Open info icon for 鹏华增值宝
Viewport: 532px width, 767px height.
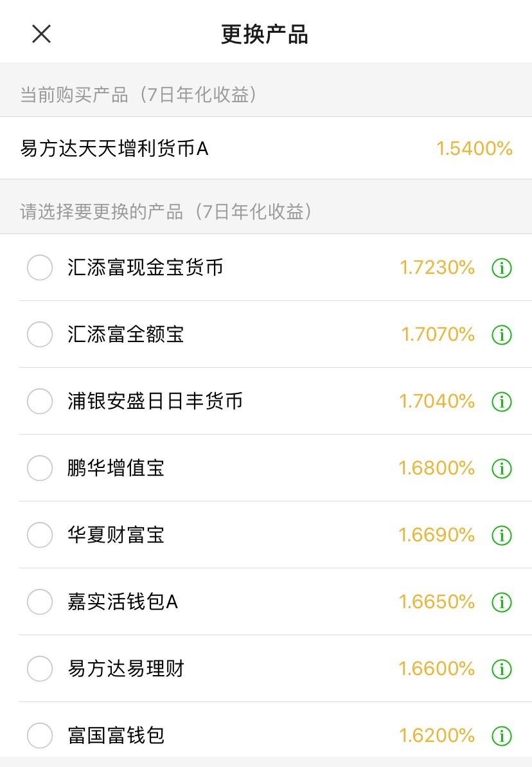coord(501,469)
